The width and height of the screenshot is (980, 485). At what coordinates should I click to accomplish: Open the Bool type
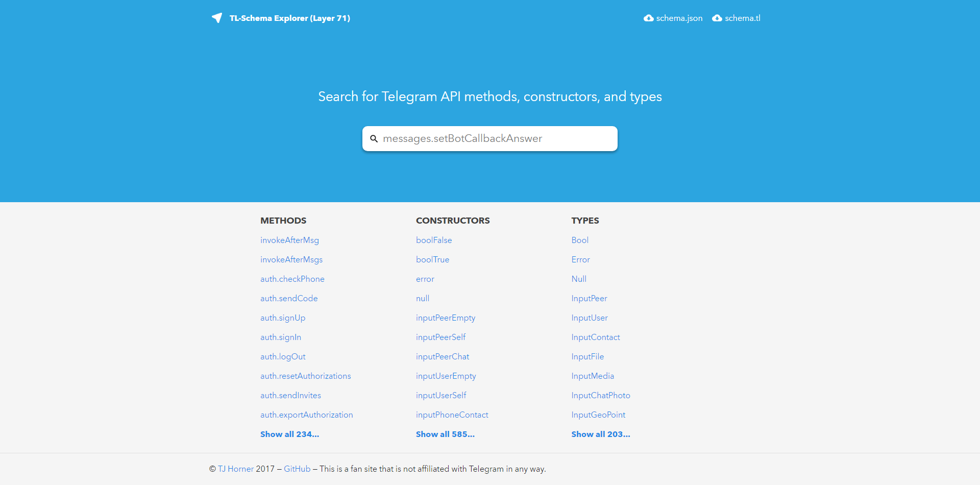tap(580, 240)
